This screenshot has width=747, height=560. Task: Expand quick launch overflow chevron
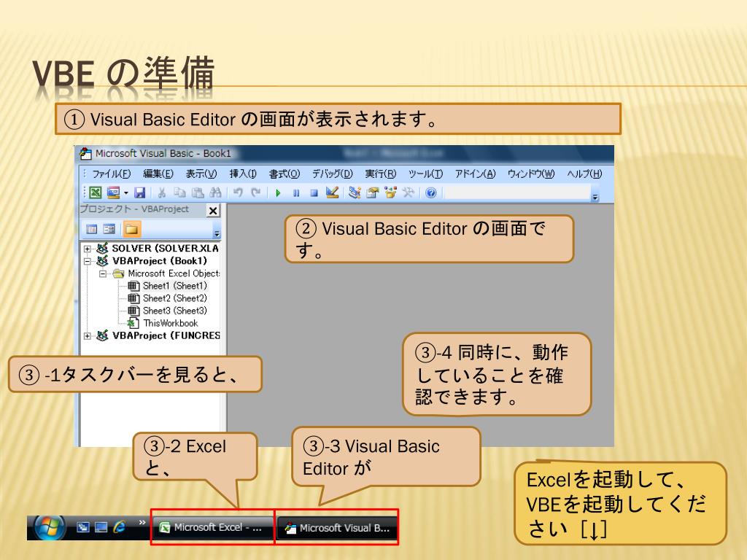142,522
